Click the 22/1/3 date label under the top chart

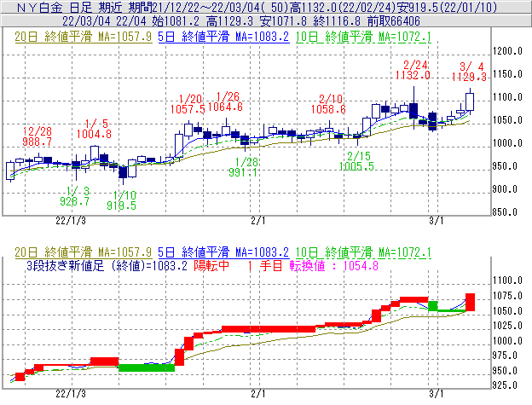71,221
